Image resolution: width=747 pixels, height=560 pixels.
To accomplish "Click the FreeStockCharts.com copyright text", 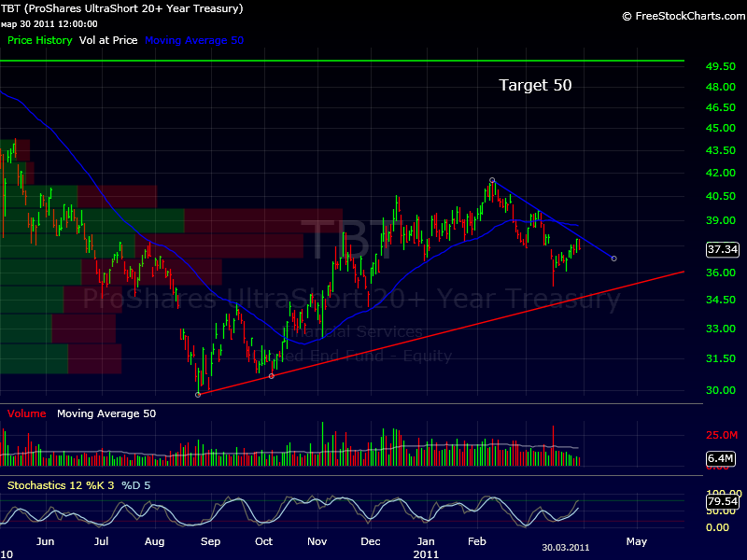I will click(x=684, y=16).
